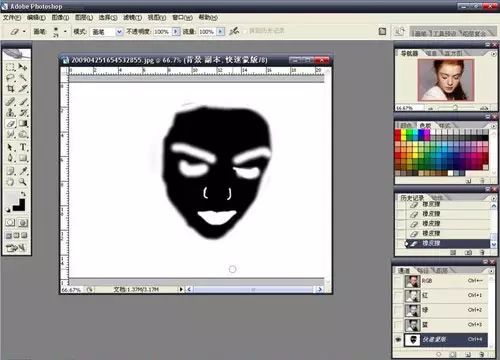Image resolution: width=500 pixels, height=360 pixels.
Task: Open the 流量 flow slider arrow
Action: [220, 32]
